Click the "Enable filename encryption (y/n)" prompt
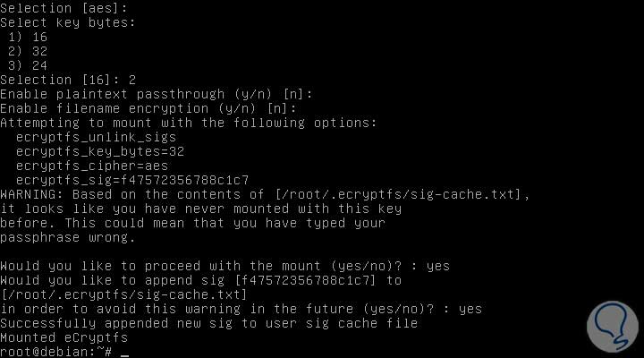This screenshot has height=358, width=644. click(147, 107)
